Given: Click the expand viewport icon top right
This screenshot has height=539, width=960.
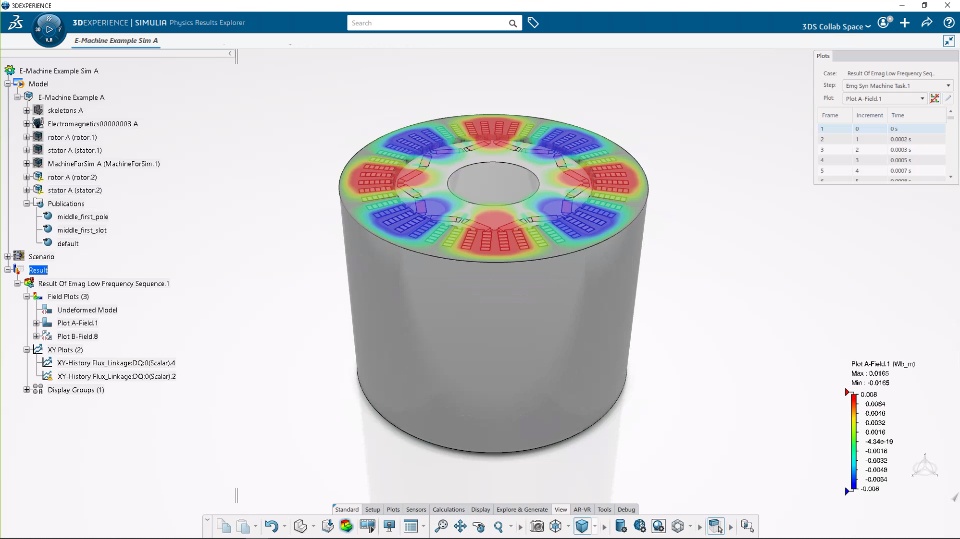Looking at the screenshot, I should coord(948,41).
